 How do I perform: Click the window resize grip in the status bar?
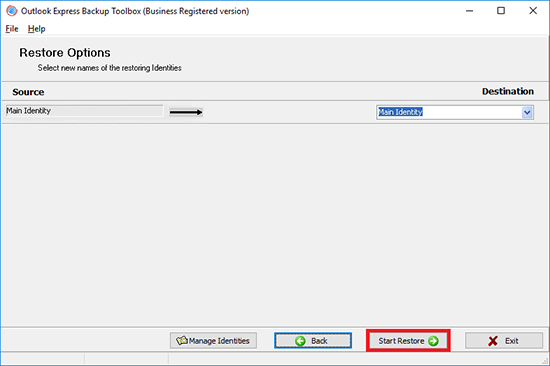545,360
